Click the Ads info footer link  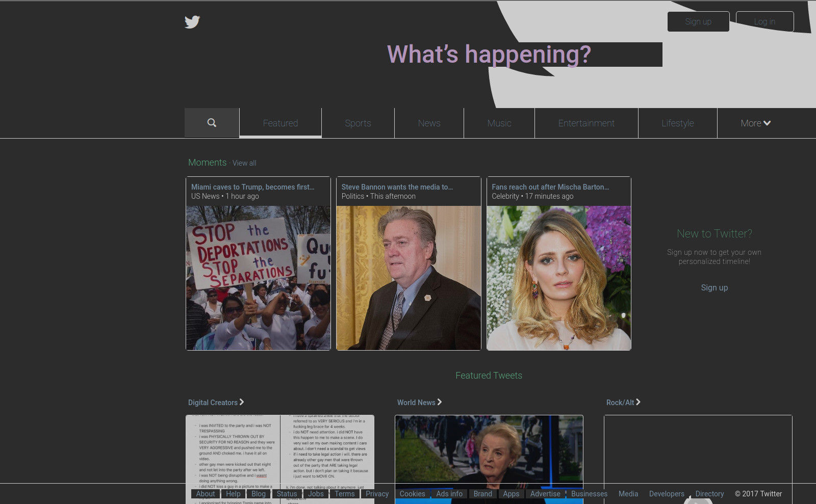[x=449, y=494]
